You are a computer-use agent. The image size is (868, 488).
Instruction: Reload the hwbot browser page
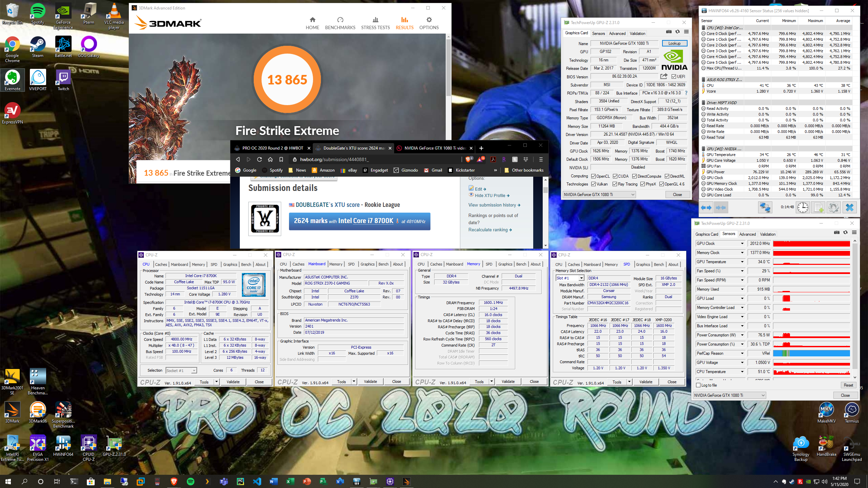pyautogui.click(x=259, y=159)
